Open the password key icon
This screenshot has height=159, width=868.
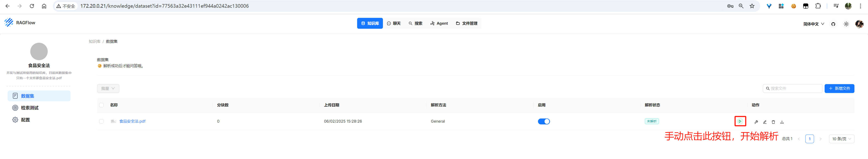(x=730, y=6)
